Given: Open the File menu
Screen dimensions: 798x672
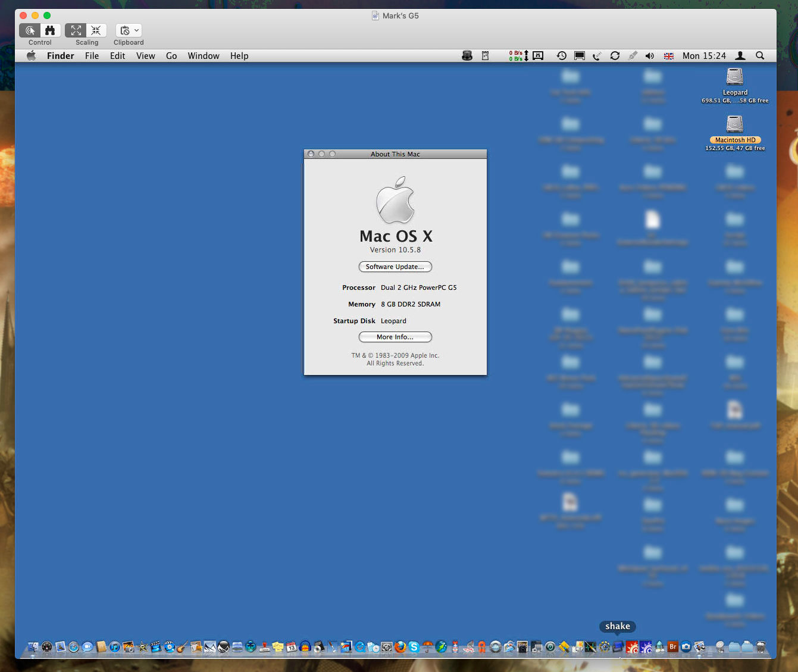Looking at the screenshot, I should [x=92, y=56].
